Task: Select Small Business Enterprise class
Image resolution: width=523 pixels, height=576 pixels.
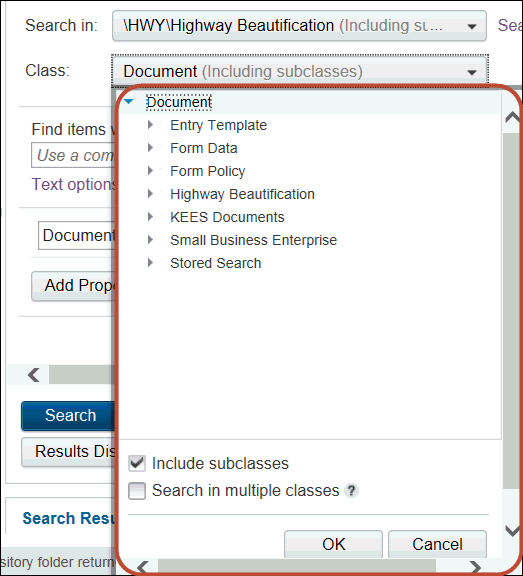Action: (x=253, y=240)
